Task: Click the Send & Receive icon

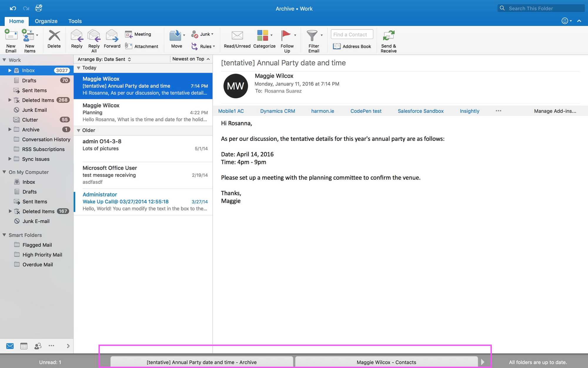Action: [x=388, y=40]
